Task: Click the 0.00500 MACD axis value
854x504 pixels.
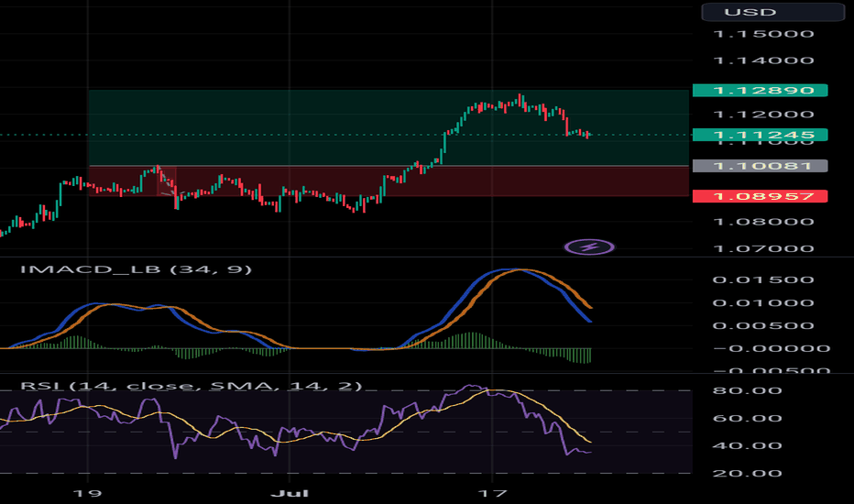Action: tap(763, 326)
